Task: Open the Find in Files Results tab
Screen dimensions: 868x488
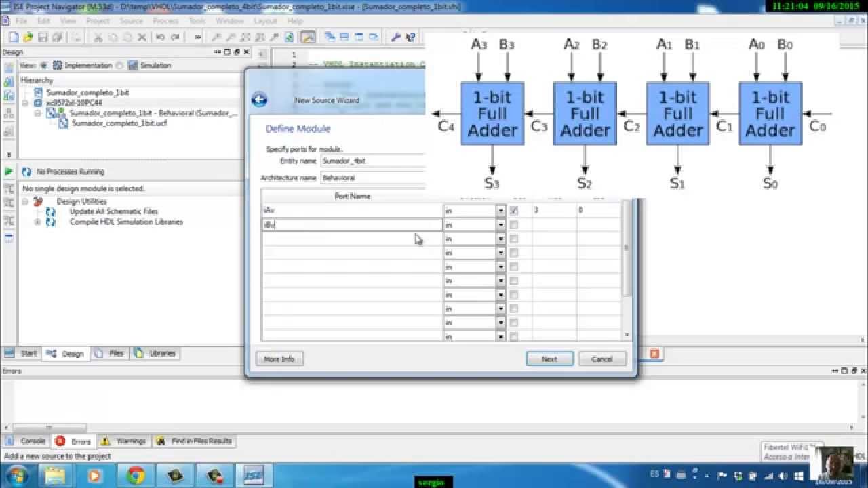Action: point(195,441)
